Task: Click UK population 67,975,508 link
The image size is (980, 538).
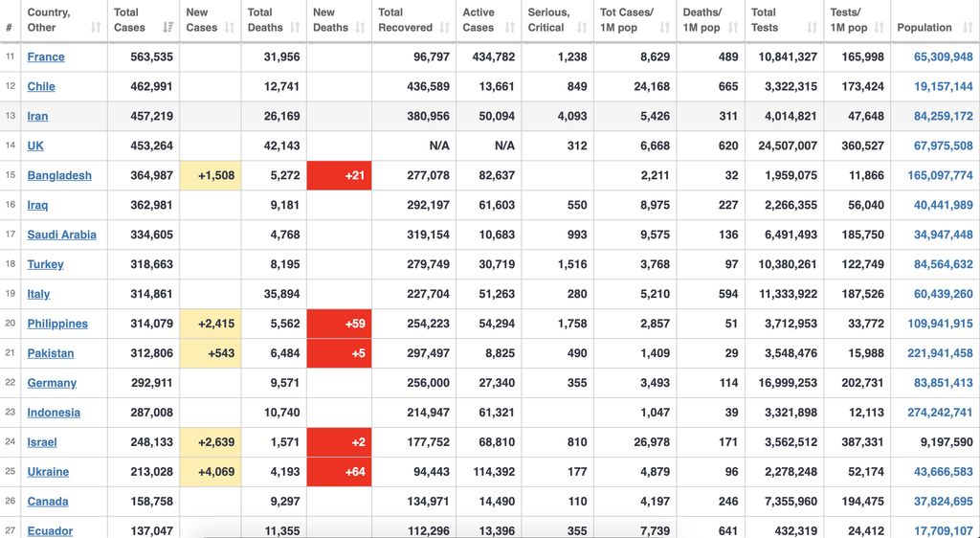Action: point(943,146)
